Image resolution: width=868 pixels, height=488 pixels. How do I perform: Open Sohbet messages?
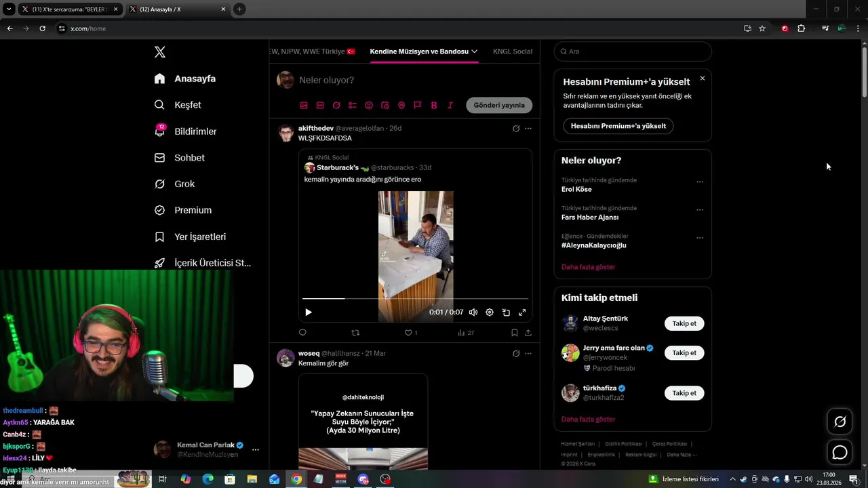coord(179,158)
